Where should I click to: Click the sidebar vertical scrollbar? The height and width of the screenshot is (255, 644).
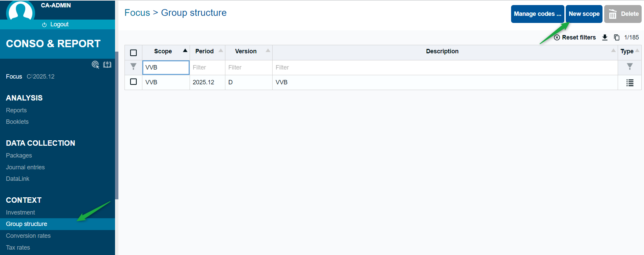[x=117, y=125]
